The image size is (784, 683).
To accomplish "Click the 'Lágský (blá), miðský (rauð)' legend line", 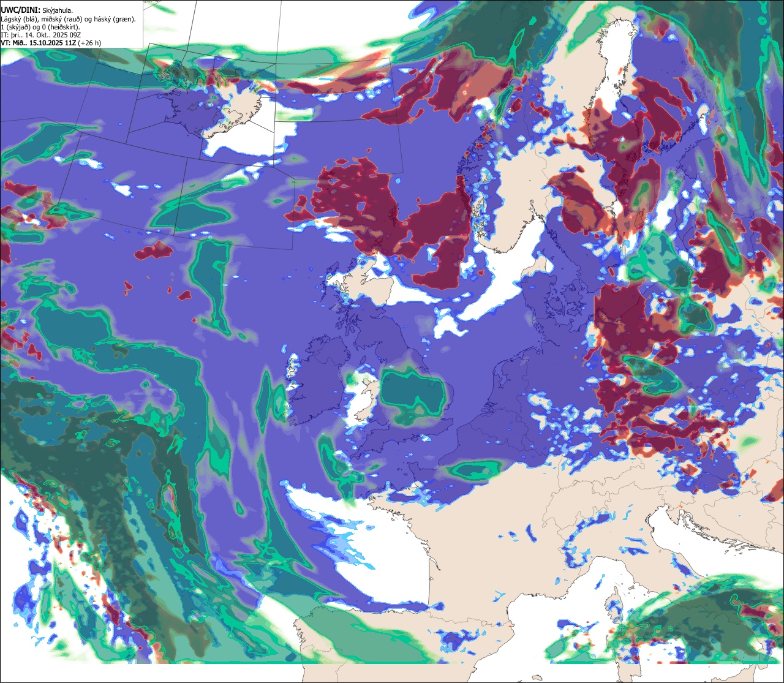I will pyautogui.click(x=69, y=19).
